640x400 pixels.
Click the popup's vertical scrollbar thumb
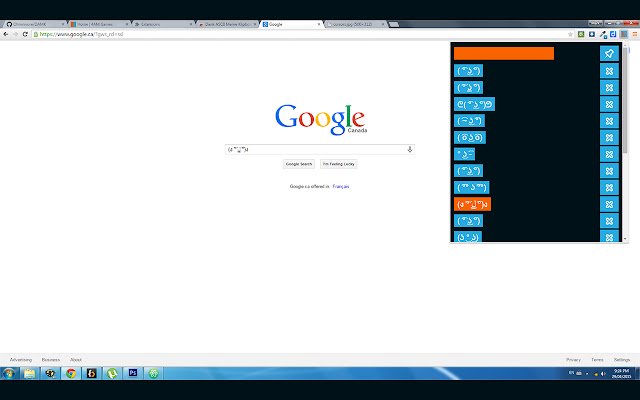pyautogui.click(x=625, y=100)
